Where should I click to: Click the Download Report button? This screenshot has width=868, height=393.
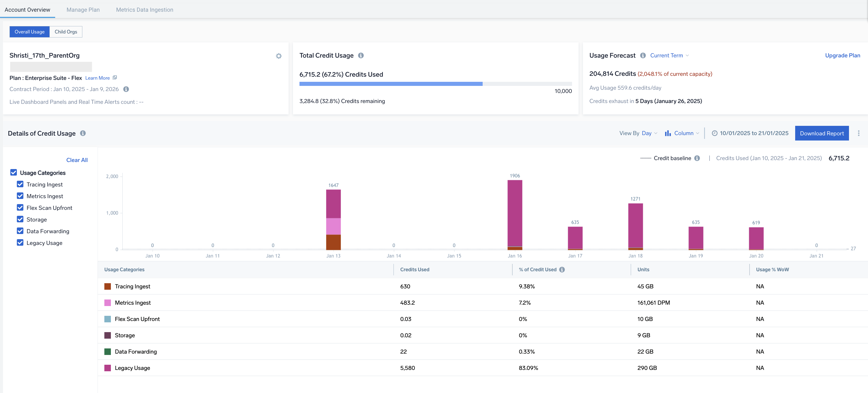[x=822, y=133]
